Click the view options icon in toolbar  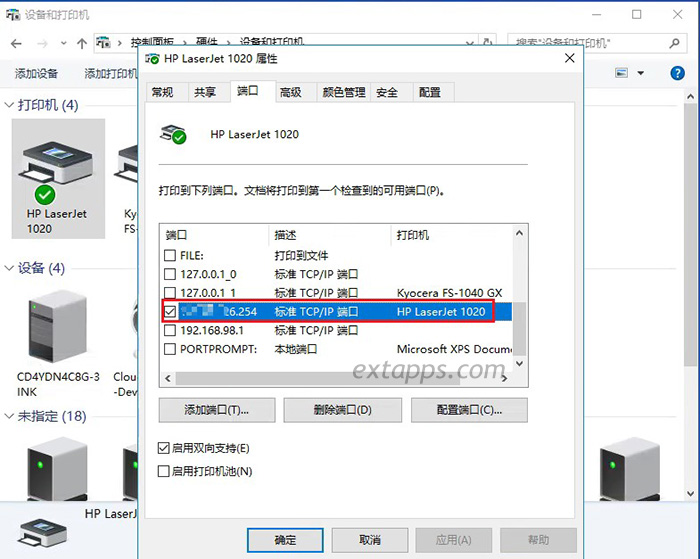pyautogui.click(x=621, y=73)
